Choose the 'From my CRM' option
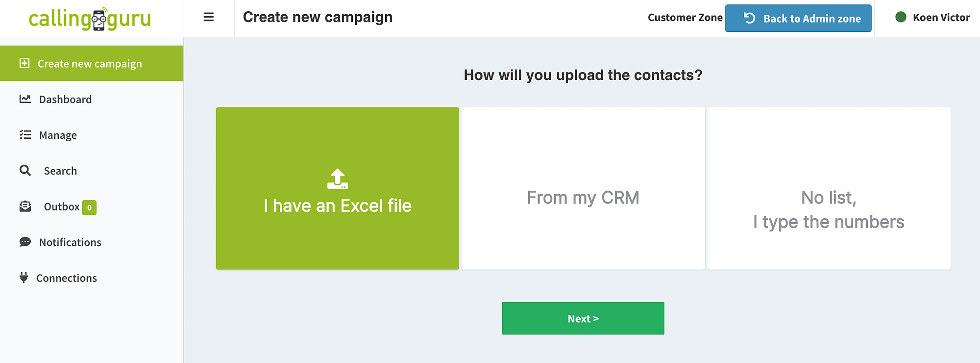The width and height of the screenshot is (980, 363). pyautogui.click(x=583, y=188)
